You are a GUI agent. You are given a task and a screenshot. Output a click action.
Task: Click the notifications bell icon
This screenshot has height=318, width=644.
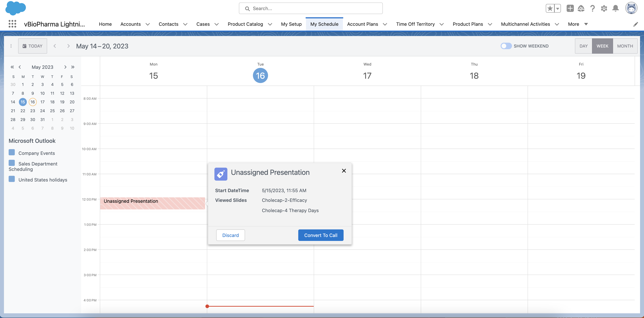pos(615,8)
